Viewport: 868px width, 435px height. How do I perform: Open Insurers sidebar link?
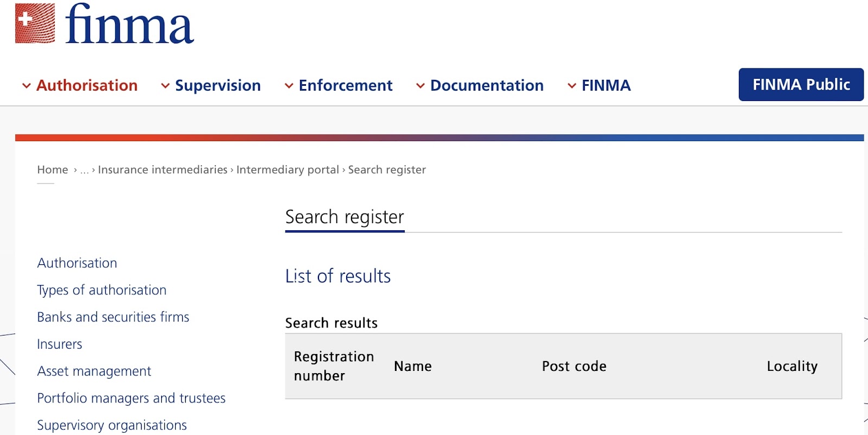(x=60, y=344)
